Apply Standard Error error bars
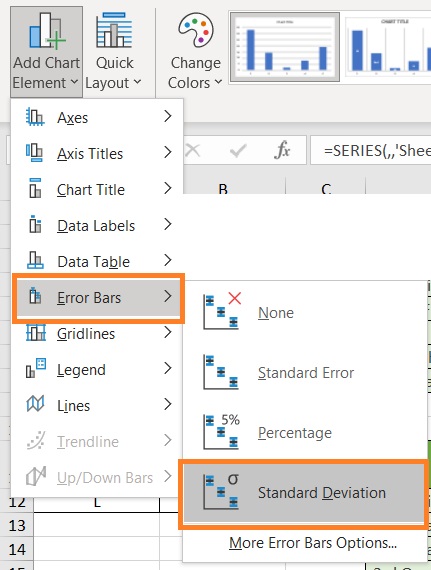 (305, 372)
